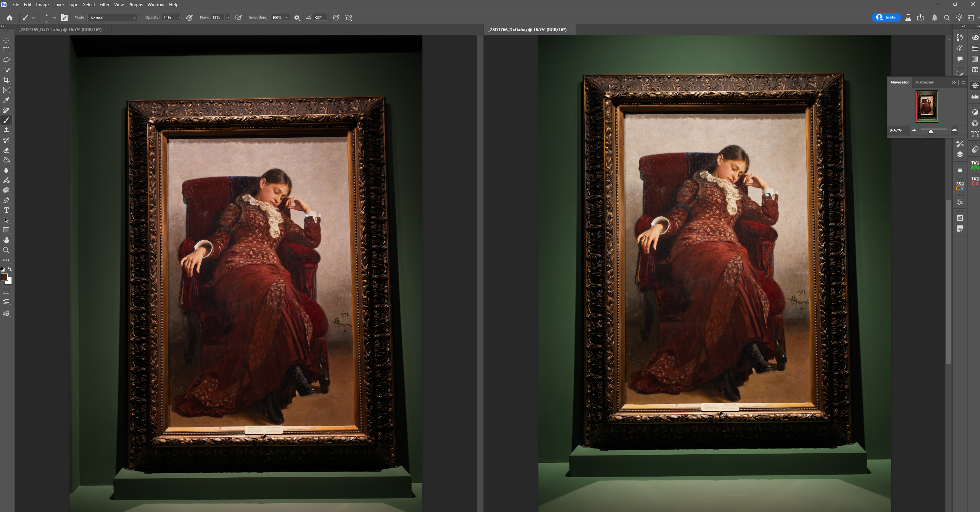
Task: Select the Eraser tool
Action: [6, 150]
